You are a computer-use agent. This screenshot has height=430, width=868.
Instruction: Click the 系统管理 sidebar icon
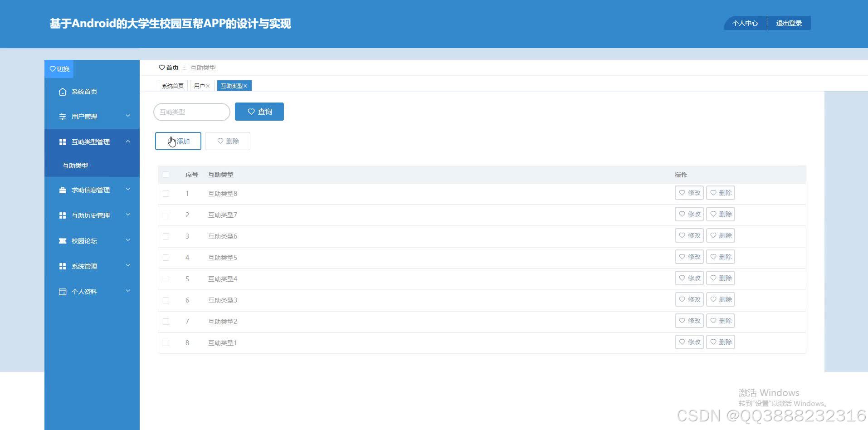tap(63, 266)
